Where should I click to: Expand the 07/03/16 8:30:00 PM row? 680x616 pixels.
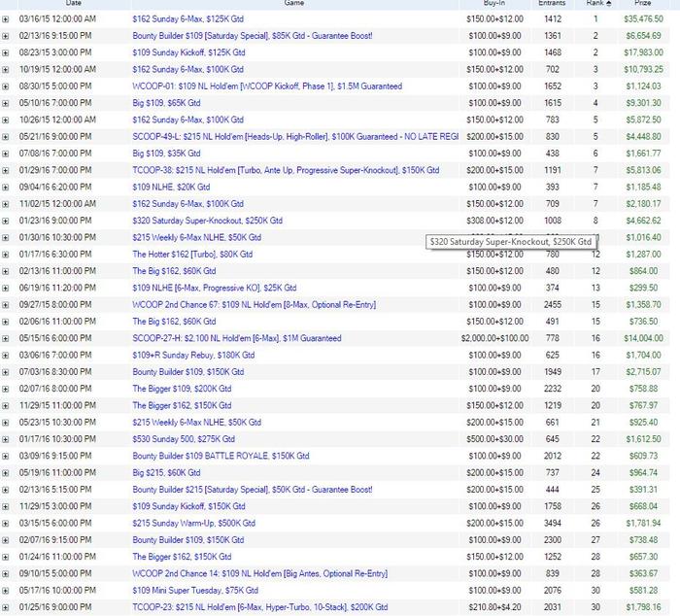[5, 372]
